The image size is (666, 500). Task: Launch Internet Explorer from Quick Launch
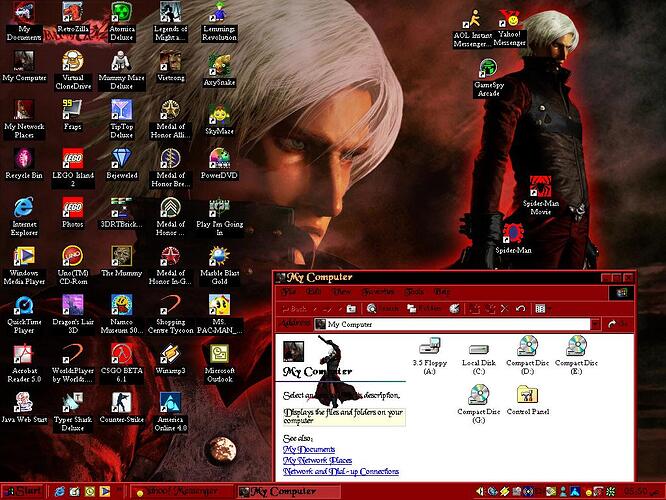click(59, 492)
